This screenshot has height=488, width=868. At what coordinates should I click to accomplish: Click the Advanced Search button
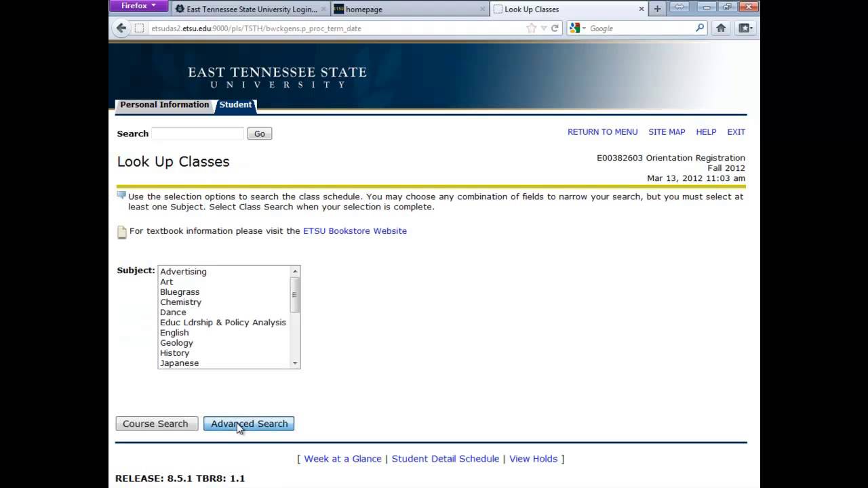point(249,424)
